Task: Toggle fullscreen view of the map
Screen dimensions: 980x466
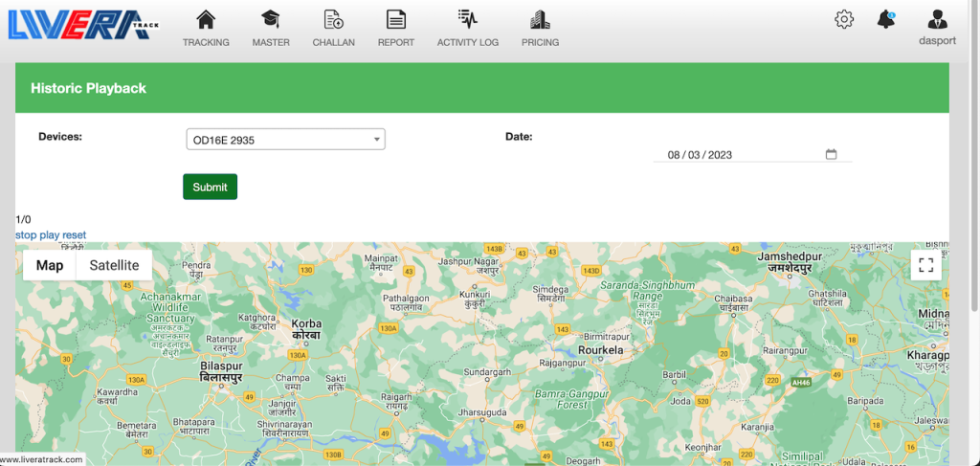Action: (925, 265)
